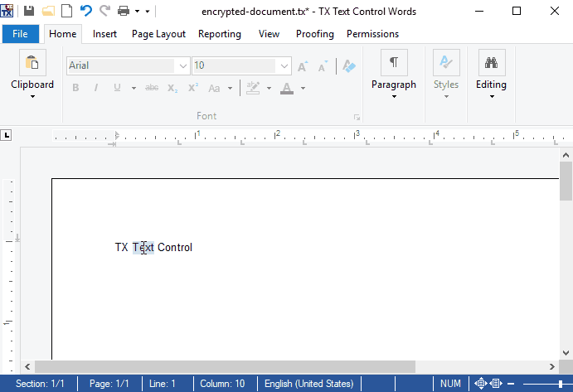Image resolution: width=573 pixels, height=392 pixels.
Task: Open the Font dialog launcher
Action: click(357, 118)
